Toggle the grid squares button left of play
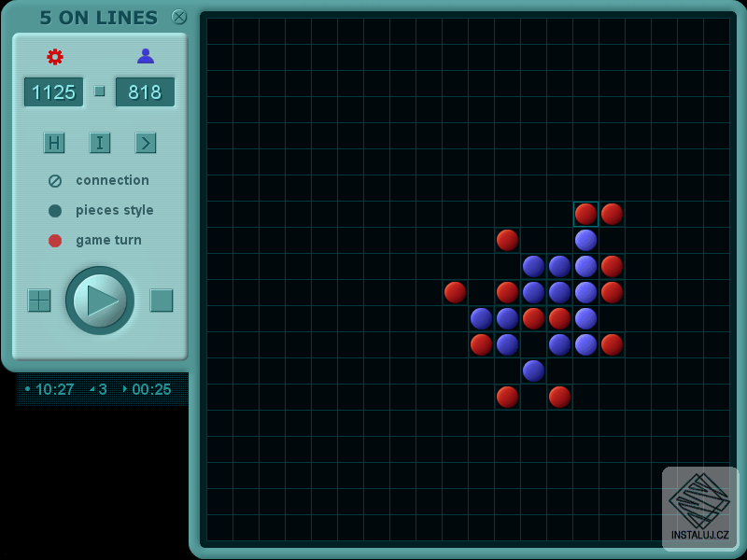747x560 pixels. (39, 300)
